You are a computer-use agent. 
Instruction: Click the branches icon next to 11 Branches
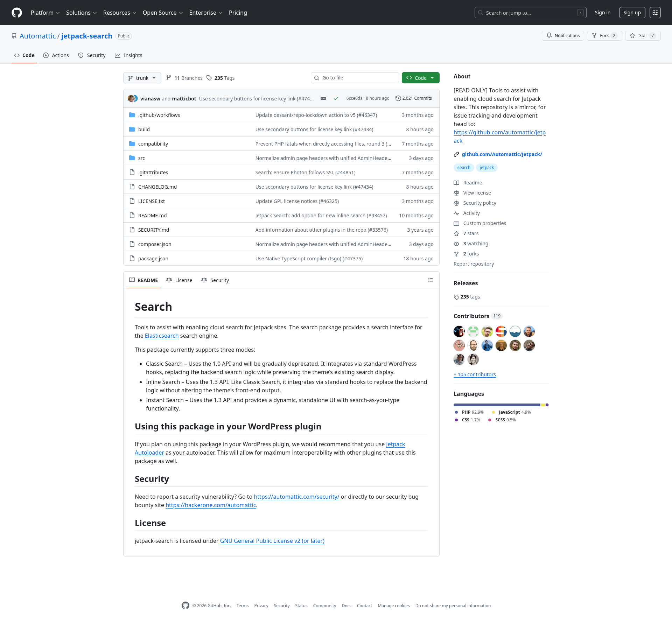(x=169, y=78)
